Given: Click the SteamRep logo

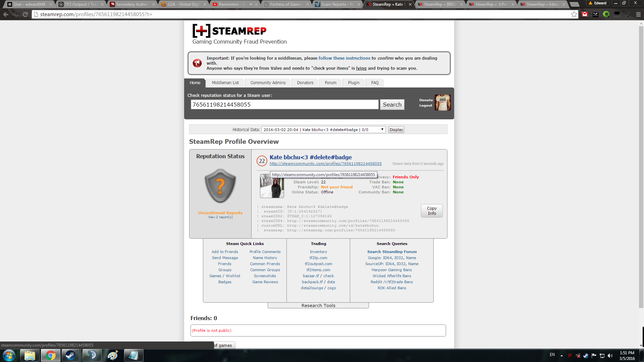Looking at the screenshot, I should pos(229,31).
